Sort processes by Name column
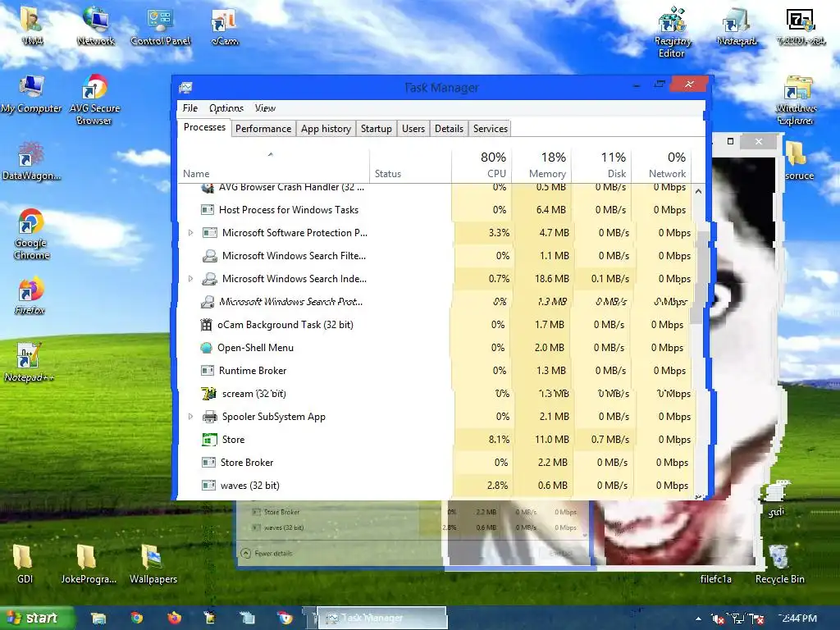The width and height of the screenshot is (840, 630). point(273,167)
